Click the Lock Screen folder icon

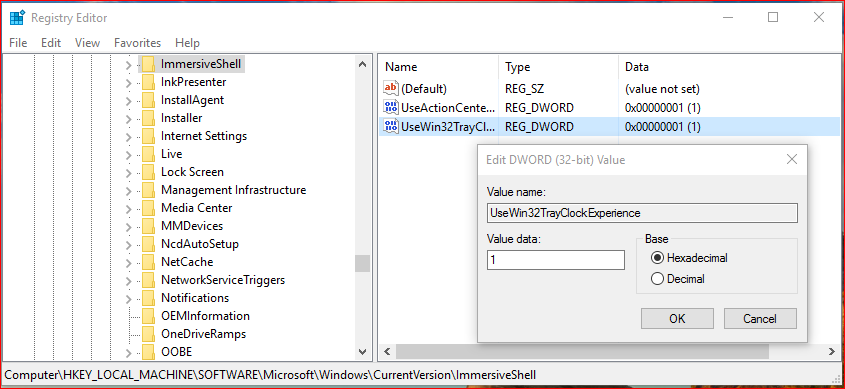[x=148, y=172]
